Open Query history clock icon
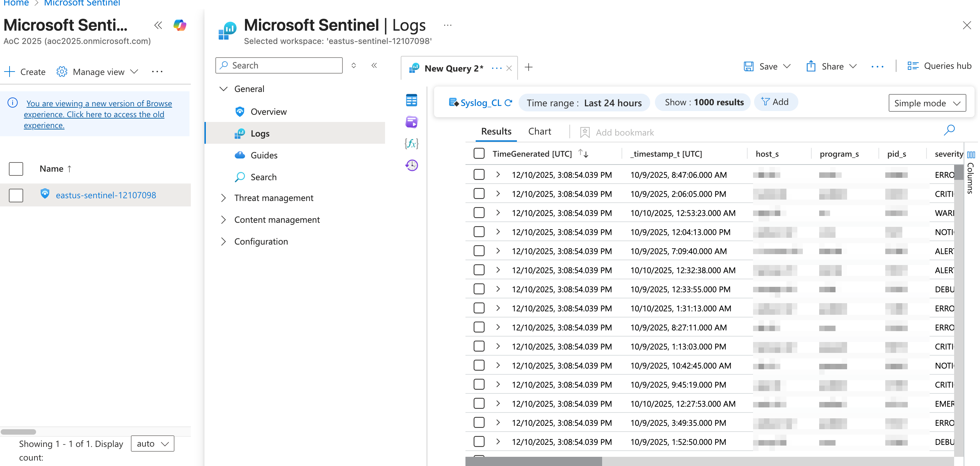 coord(411,165)
